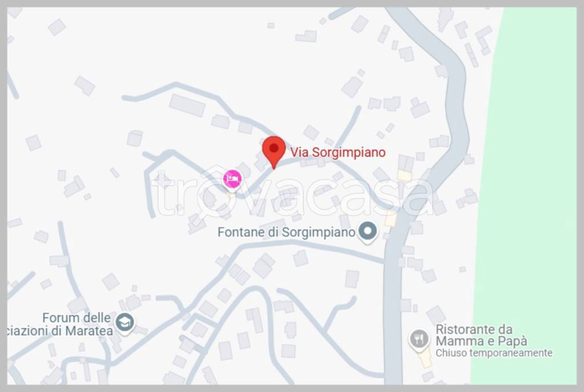Image resolution: width=584 pixels, height=392 pixels.
Task: Open Ristorante da Mamma e Papà label
Action: [481, 335]
